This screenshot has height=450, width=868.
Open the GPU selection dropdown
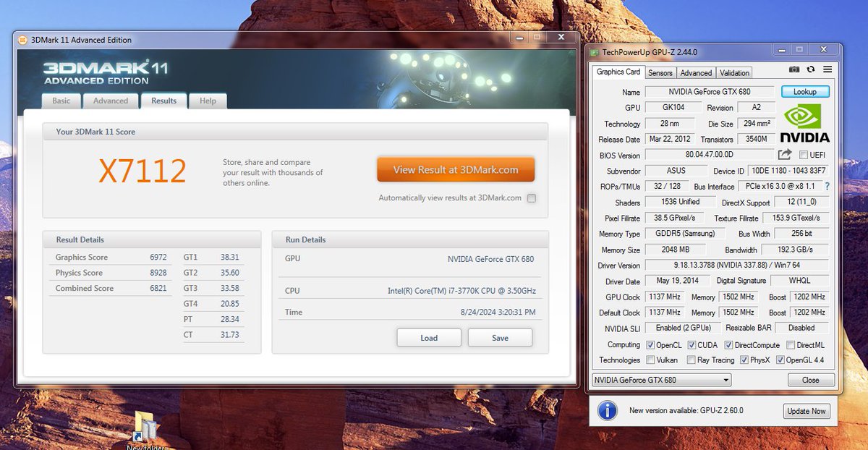coord(661,380)
